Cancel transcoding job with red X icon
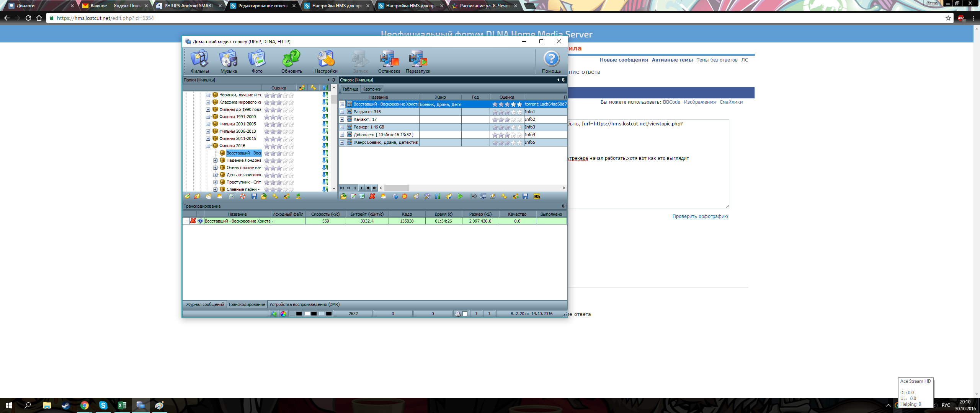The width and height of the screenshot is (980, 413). tap(193, 221)
